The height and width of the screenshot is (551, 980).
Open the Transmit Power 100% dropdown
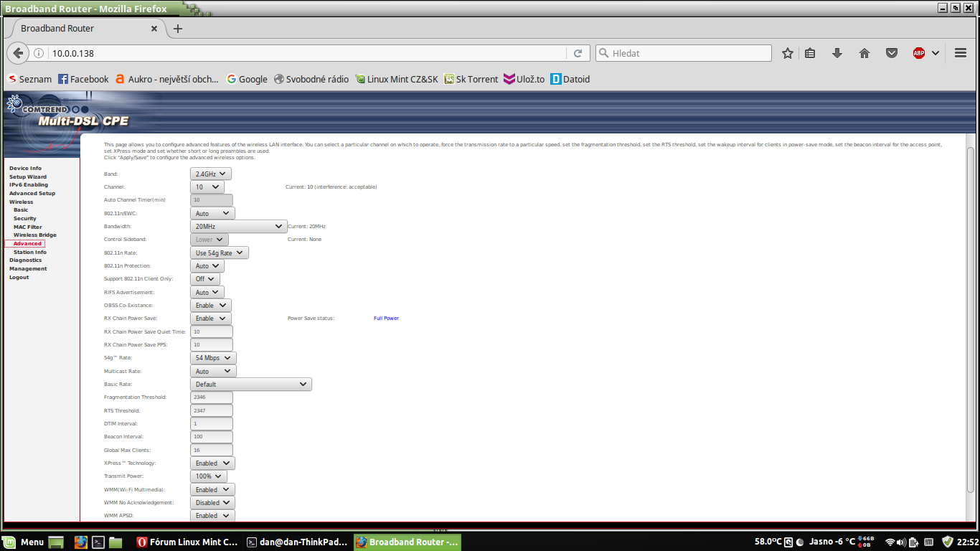(x=209, y=476)
